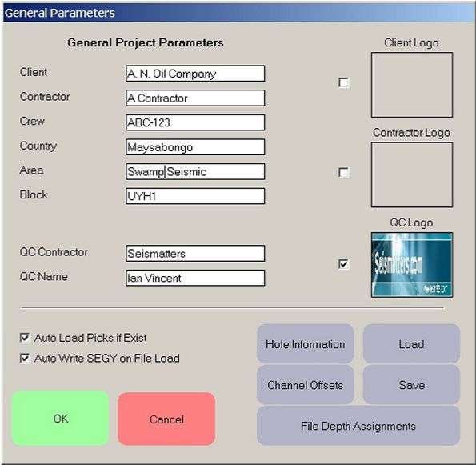Click the Seismatters QC Logo image
Screen dimensions: 476x465
(x=412, y=265)
